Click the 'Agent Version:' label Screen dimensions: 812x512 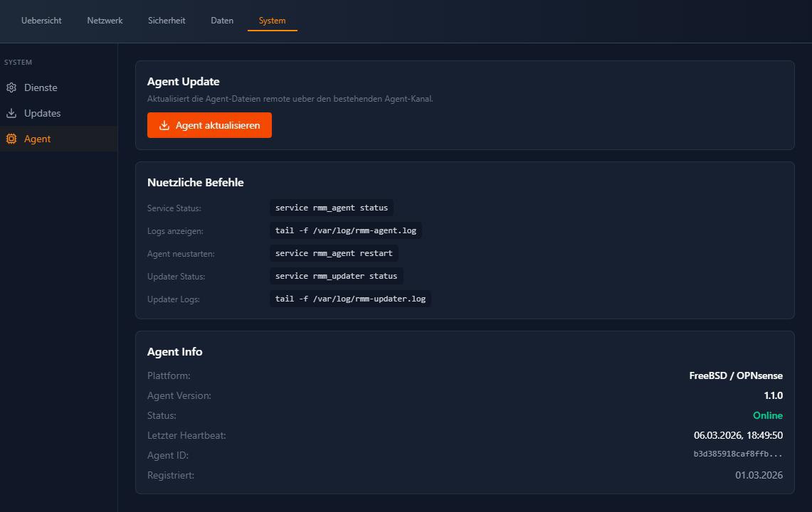coord(179,395)
